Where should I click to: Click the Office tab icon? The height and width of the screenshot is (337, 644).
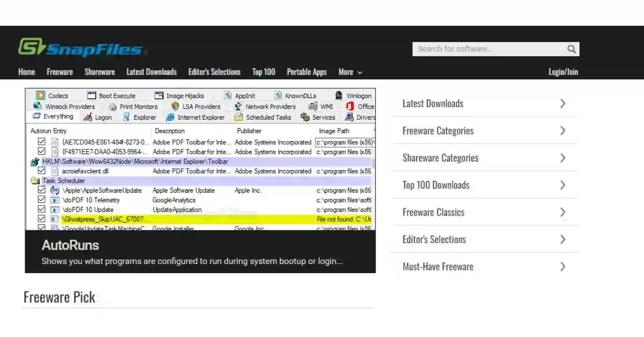coord(350,106)
